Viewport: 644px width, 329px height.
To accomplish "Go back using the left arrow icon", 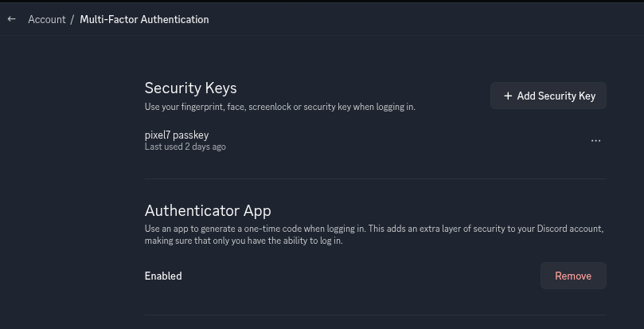I will pyautogui.click(x=11, y=19).
